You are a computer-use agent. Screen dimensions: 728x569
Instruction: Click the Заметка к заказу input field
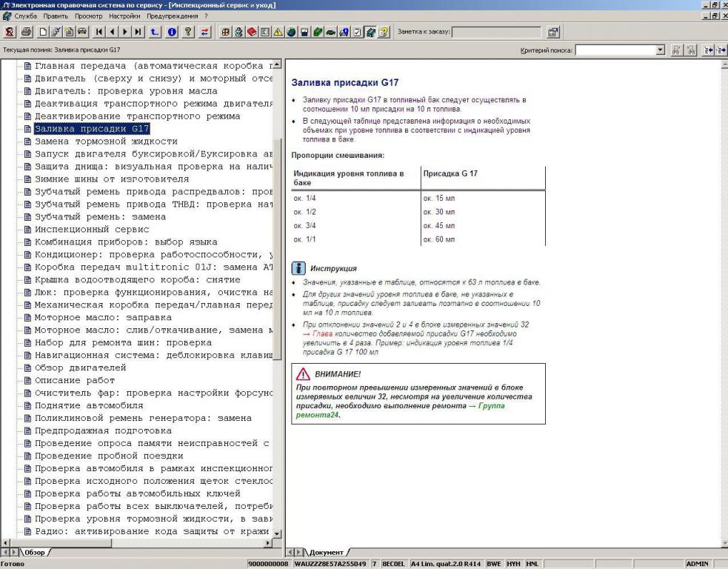(497, 32)
